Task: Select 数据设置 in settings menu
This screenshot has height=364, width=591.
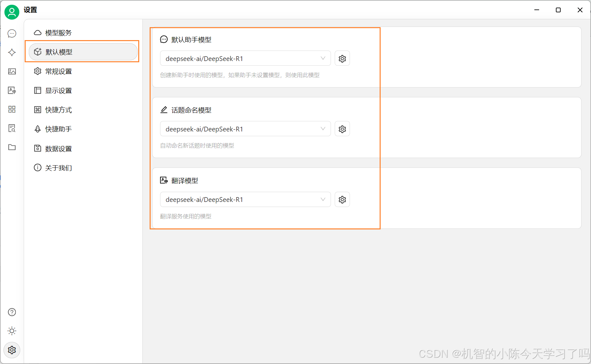Action: [83, 149]
